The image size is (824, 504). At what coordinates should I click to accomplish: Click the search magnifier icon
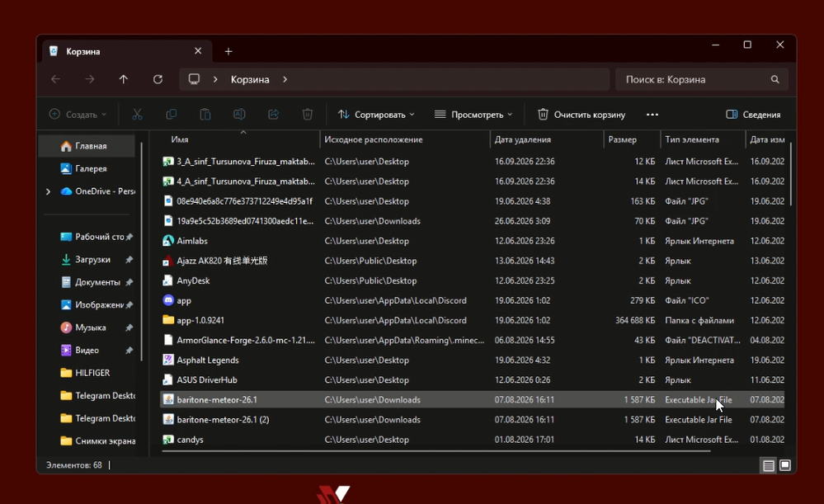pyautogui.click(x=775, y=79)
